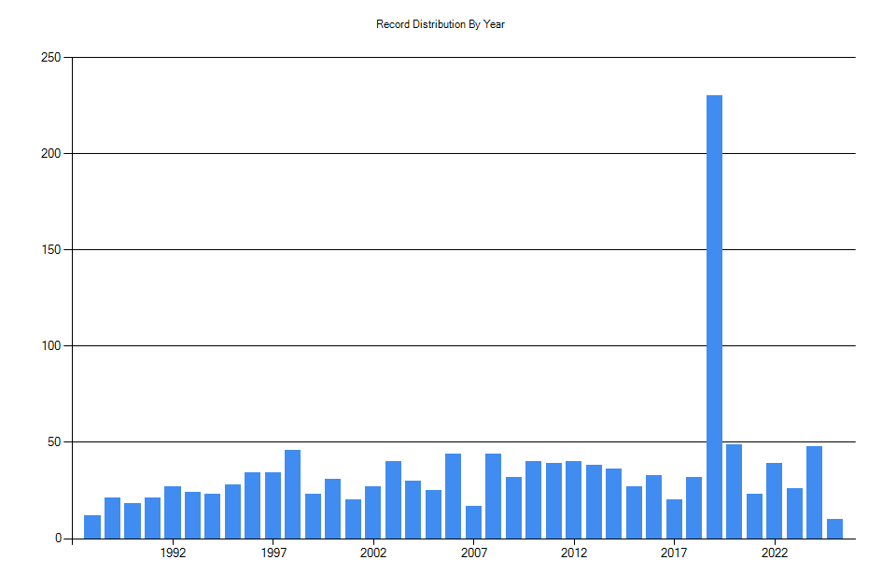The width and height of the screenshot is (882, 588).
Task: Click the '2007' x-axis label
Action: tap(473, 553)
